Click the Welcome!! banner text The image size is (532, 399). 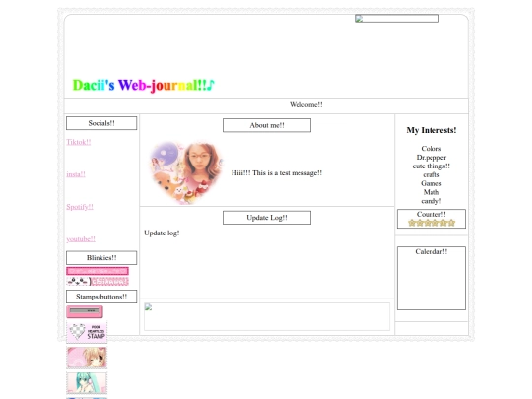[x=306, y=104]
